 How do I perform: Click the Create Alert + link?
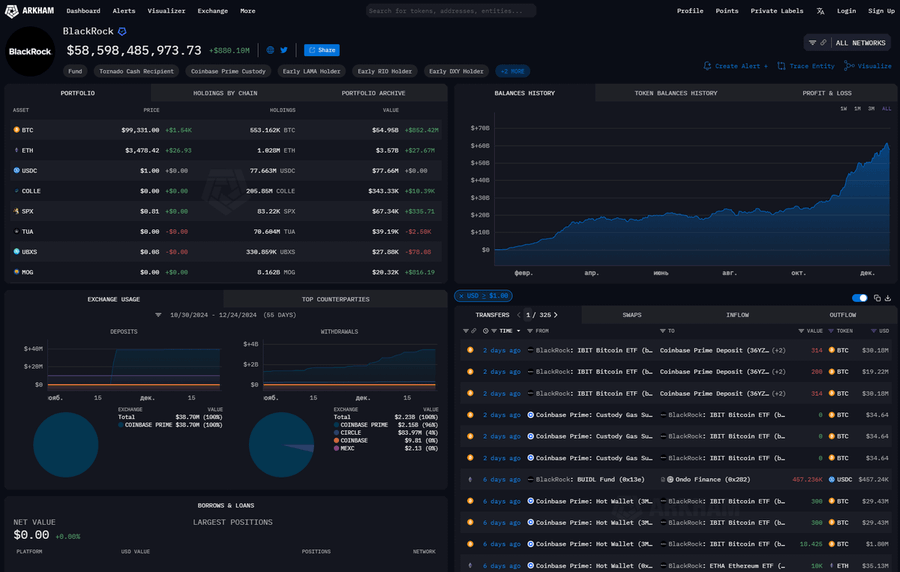click(x=736, y=66)
